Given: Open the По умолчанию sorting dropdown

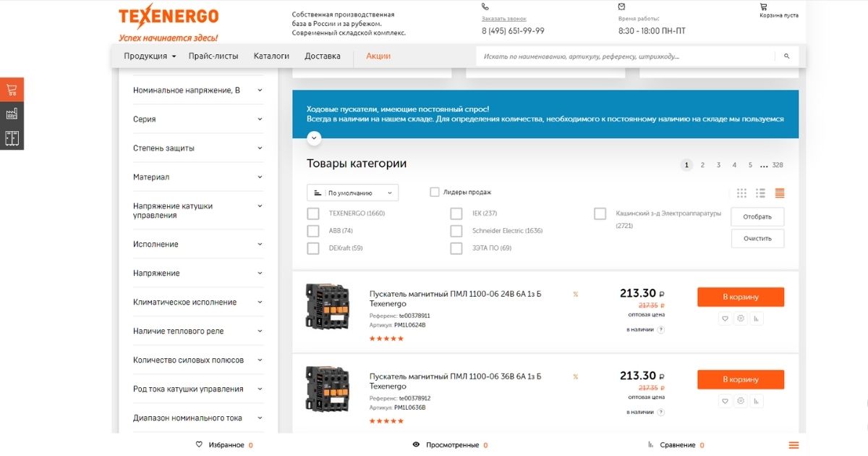Looking at the screenshot, I should (x=352, y=193).
